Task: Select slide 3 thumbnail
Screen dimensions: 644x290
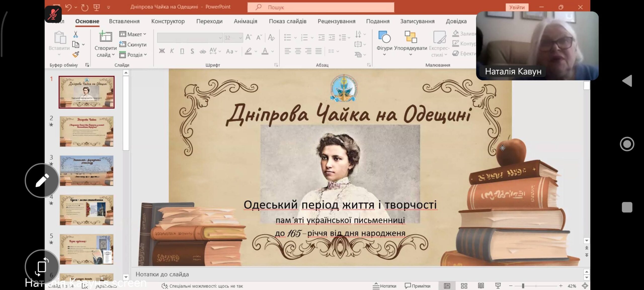Action: tap(87, 170)
